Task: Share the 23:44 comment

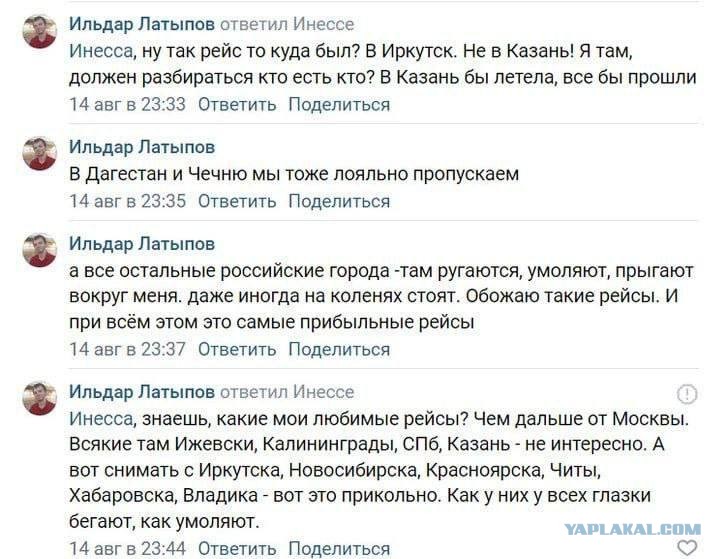Action: [x=339, y=549]
